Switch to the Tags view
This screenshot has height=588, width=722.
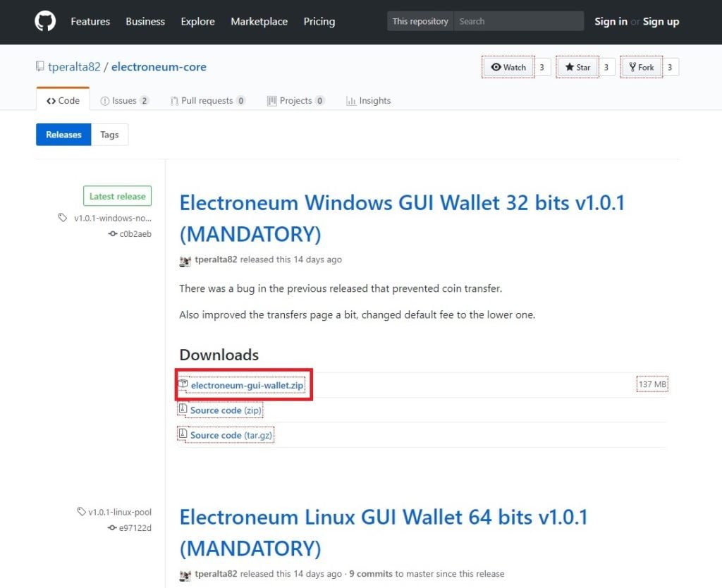point(109,135)
